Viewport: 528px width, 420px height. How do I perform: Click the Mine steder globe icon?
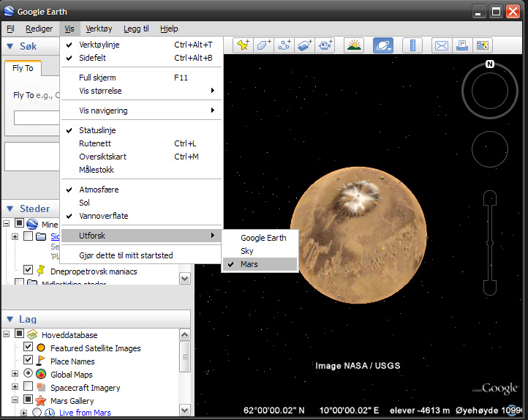32,224
